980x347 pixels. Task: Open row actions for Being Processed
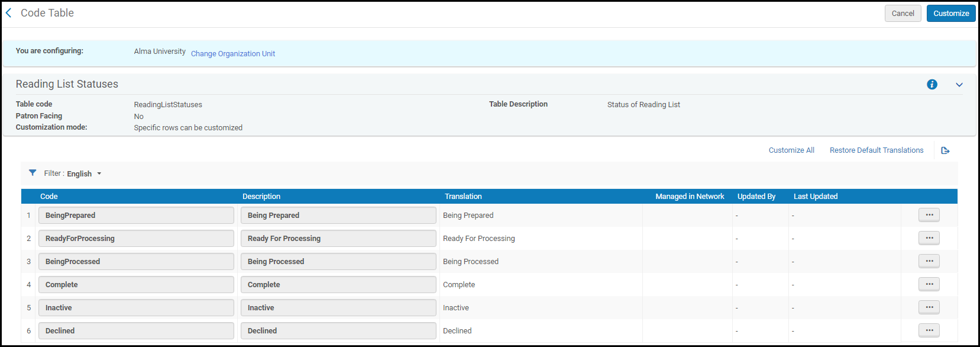[x=929, y=261]
